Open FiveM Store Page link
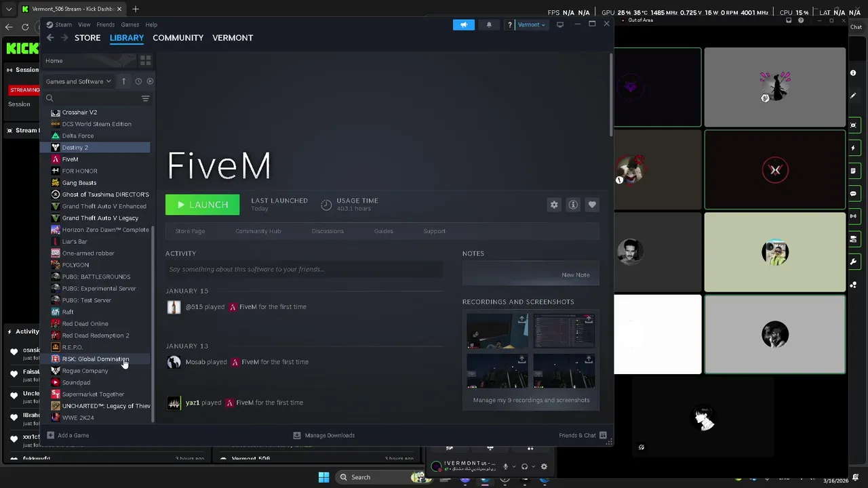This screenshot has height=488, width=868. 190,231
